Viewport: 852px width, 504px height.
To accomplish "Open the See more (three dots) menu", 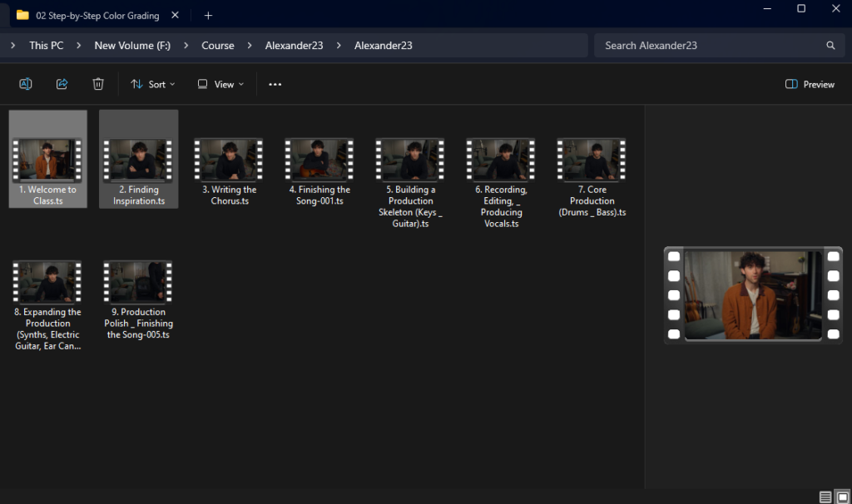I will 275,84.
